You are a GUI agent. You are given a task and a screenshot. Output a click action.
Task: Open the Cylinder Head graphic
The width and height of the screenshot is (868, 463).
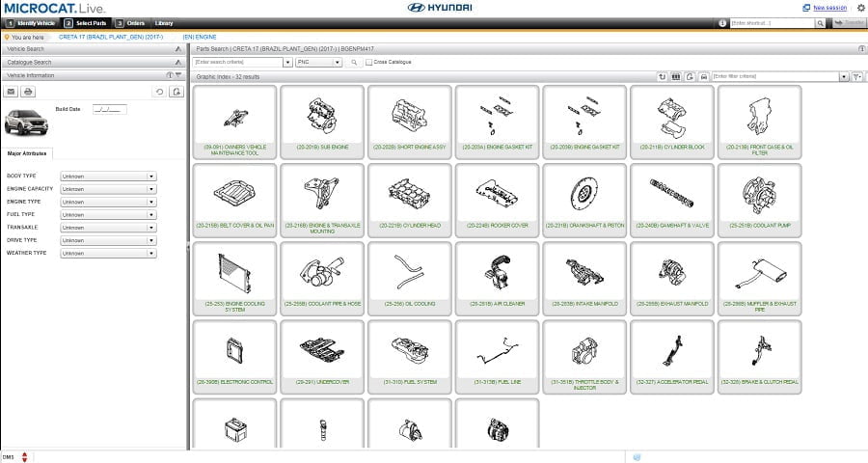(x=410, y=201)
